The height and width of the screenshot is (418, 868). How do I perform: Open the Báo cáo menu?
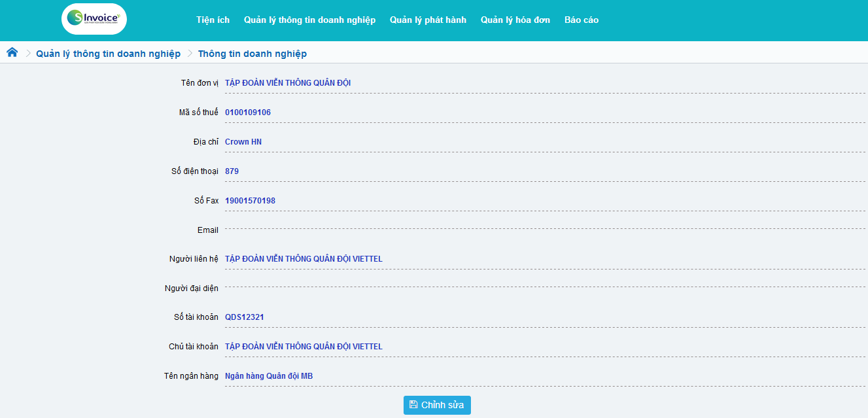pyautogui.click(x=581, y=20)
